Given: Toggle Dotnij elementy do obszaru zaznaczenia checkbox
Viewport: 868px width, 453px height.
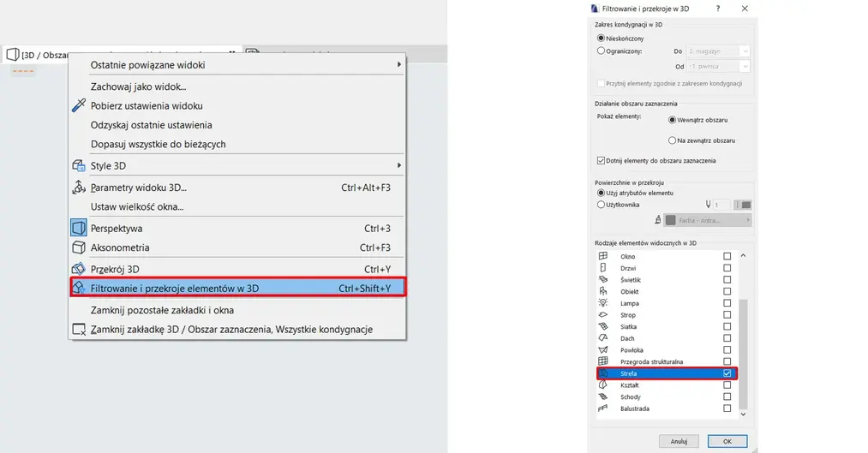Looking at the screenshot, I should tap(601, 160).
